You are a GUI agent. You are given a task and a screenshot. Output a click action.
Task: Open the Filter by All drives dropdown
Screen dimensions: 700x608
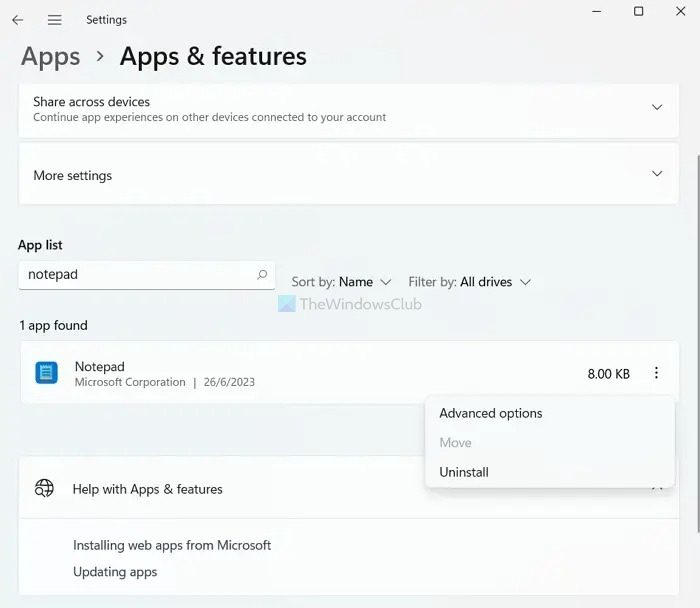[x=470, y=282]
